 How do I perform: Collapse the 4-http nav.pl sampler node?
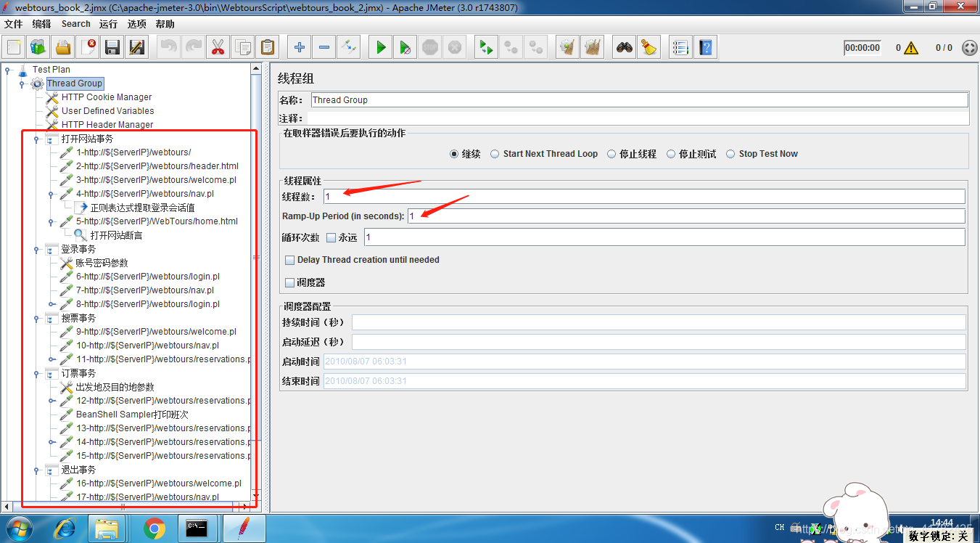(x=51, y=194)
